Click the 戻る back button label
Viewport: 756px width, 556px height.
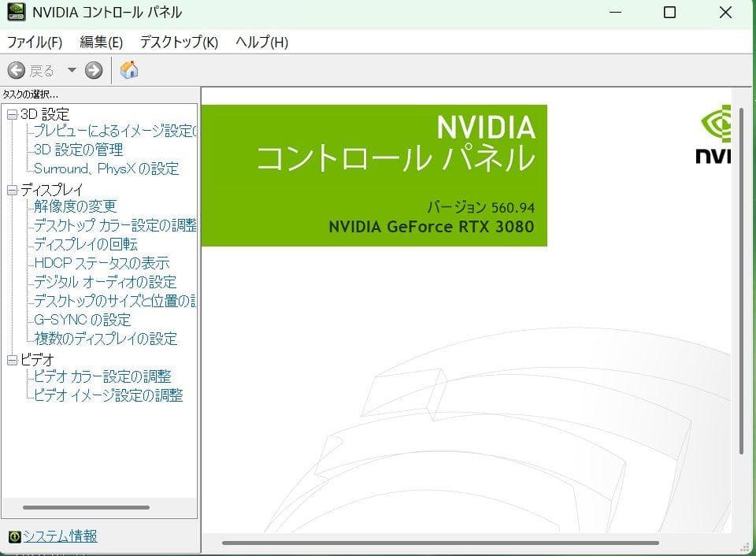click(x=42, y=71)
